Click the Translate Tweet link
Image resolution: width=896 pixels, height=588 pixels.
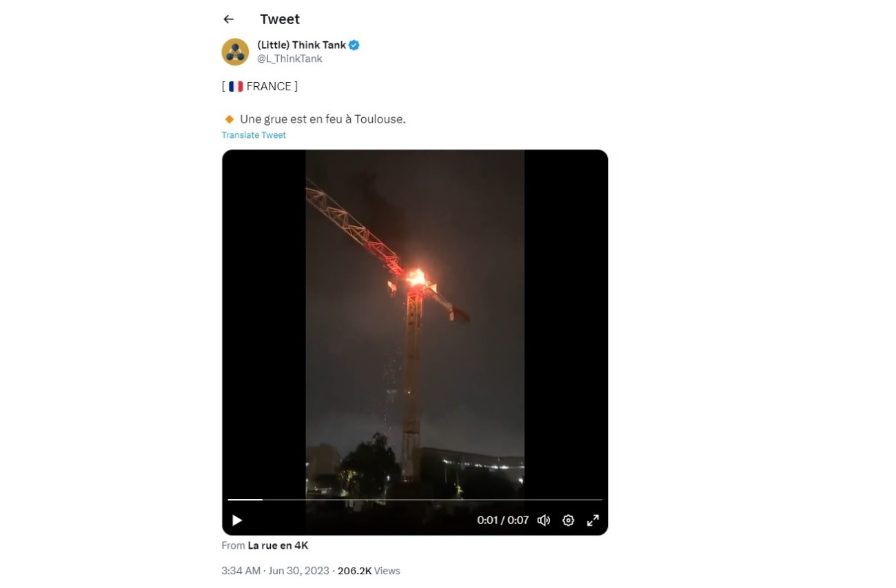[253, 134]
